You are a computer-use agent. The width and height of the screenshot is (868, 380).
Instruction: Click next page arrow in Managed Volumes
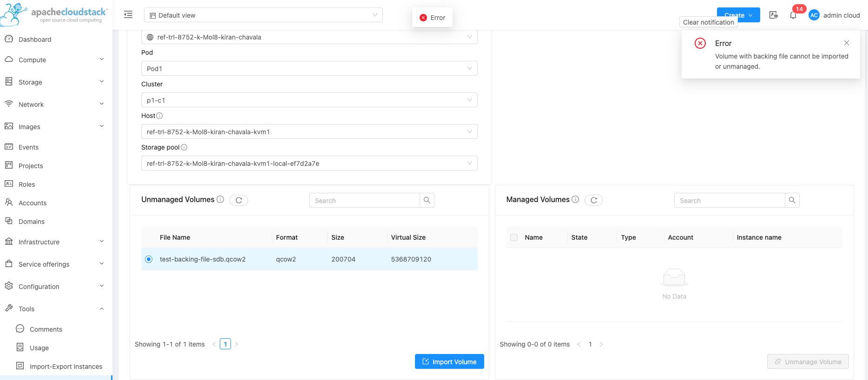[601, 344]
